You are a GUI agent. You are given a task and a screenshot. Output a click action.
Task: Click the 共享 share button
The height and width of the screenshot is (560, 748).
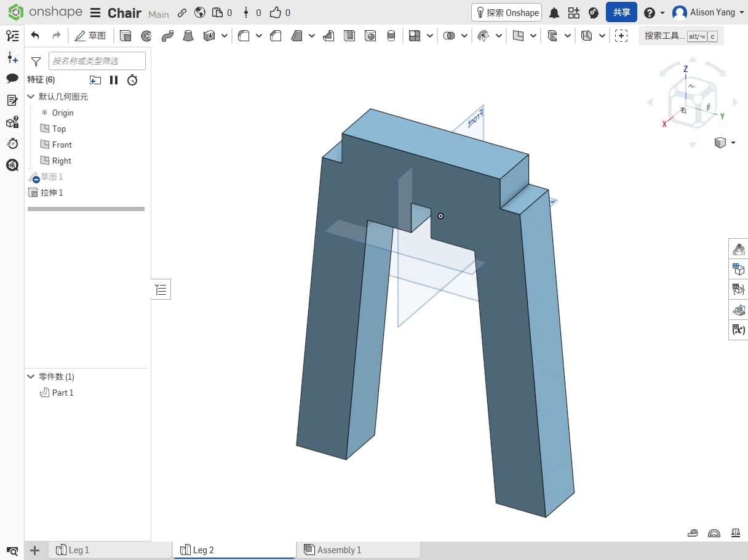(621, 13)
